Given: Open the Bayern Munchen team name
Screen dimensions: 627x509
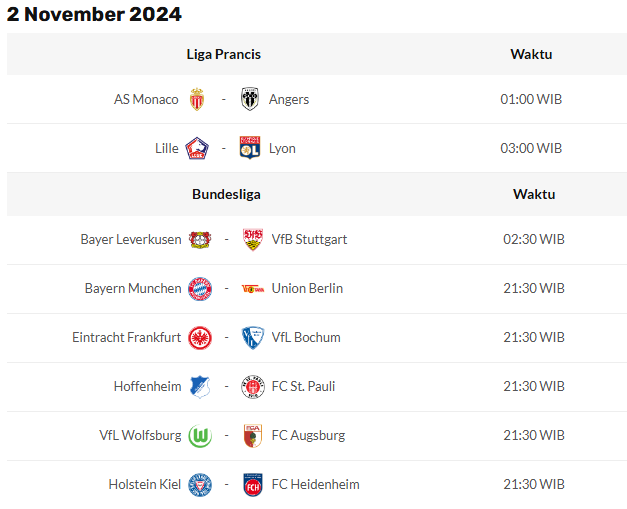Looking at the screenshot, I should (133, 288).
